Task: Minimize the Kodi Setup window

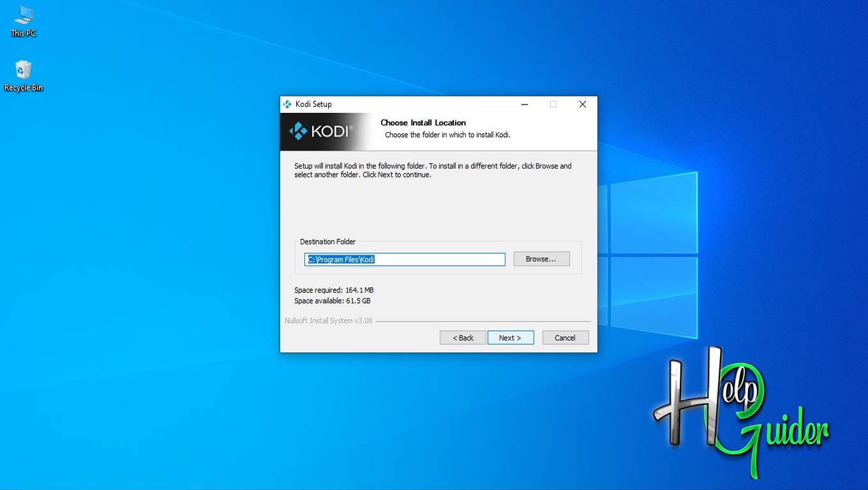Action: 524,105
